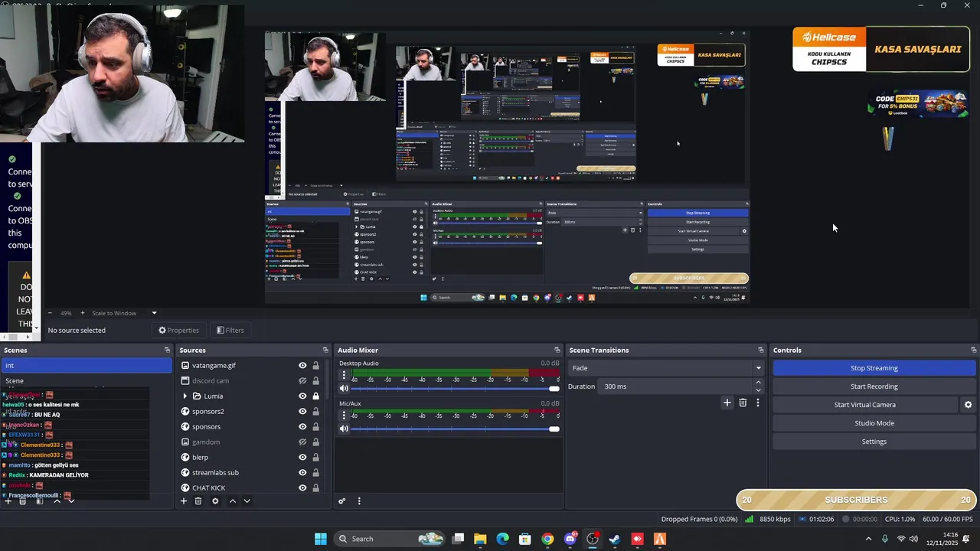
Task: Open File Explorer from taskbar
Action: click(x=480, y=539)
